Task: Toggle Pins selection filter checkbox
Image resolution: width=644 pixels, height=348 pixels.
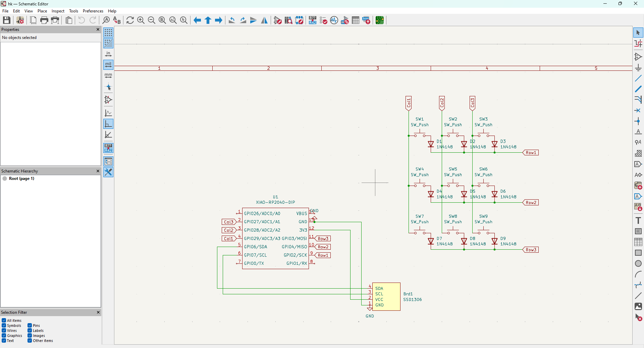Action: pyautogui.click(x=30, y=326)
